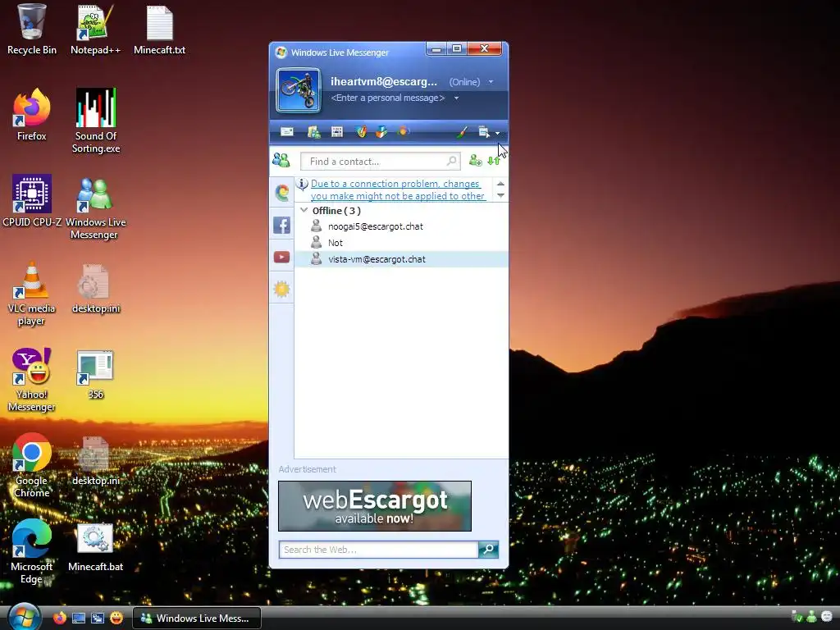The image size is (840, 630).
Task: Click the add a contact icon
Action: (475, 160)
